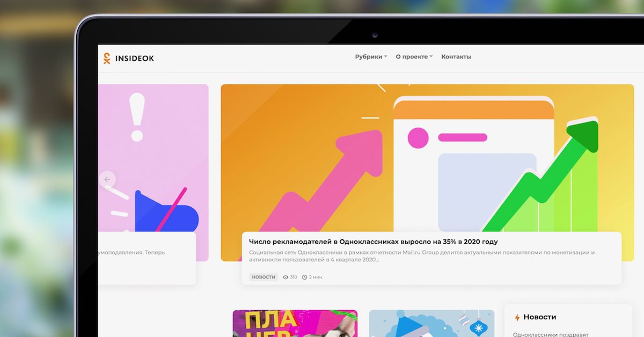The height and width of the screenshot is (337, 644).
Task: Expand the О проекте dropdown menu
Action: [414, 56]
